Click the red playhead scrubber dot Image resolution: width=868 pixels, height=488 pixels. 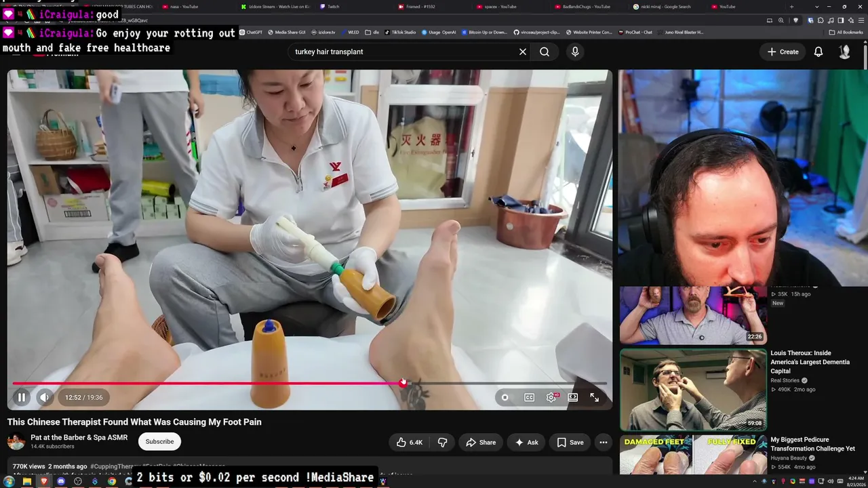(x=403, y=383)
